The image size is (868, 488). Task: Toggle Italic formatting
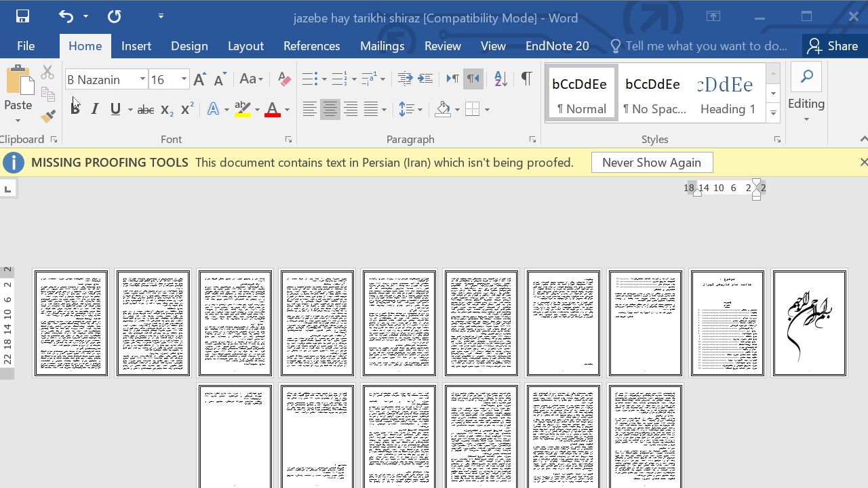click(95, 109)
